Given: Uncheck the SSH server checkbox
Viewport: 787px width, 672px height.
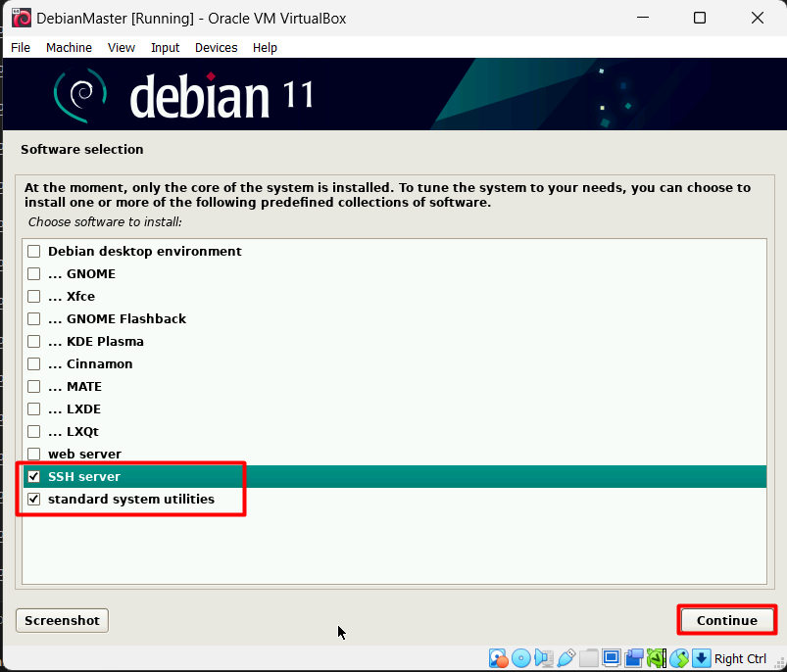Looking at the screenshot, I should [33, 477].
